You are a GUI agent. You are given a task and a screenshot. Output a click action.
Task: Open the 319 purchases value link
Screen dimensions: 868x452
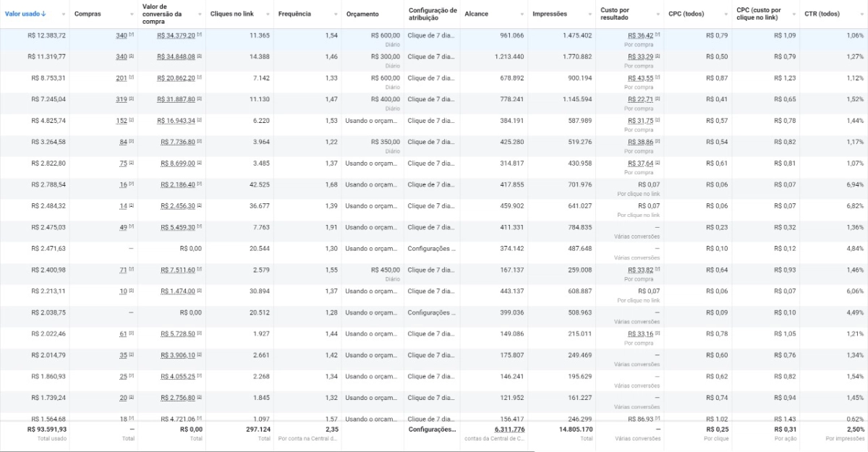point(122,99)
